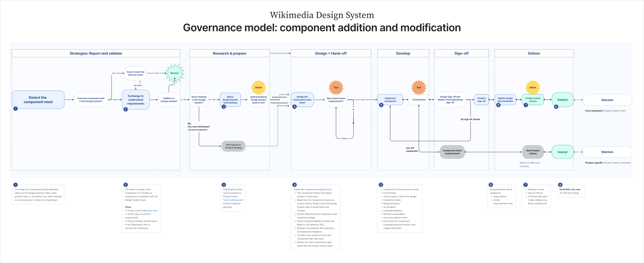Click the Develop lane header
The height and width of the screenshot is (263, 644).
pyautogui.click(x=403, y=53)
